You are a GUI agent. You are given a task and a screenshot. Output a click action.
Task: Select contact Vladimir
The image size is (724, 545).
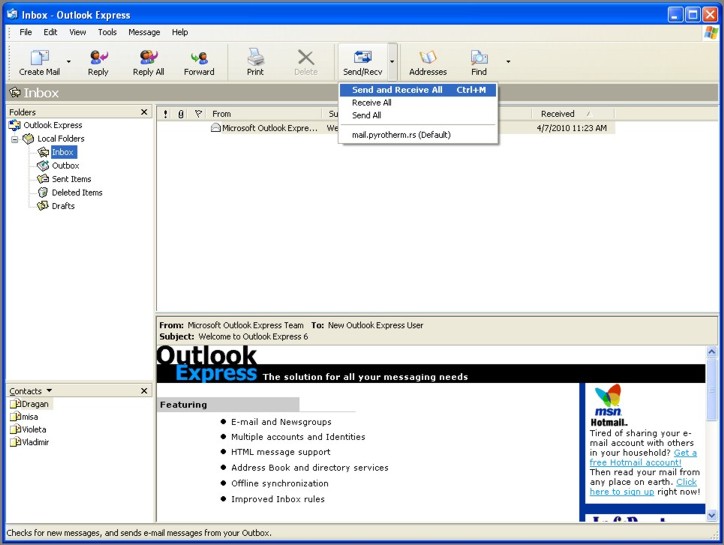[x=30, y=442]
